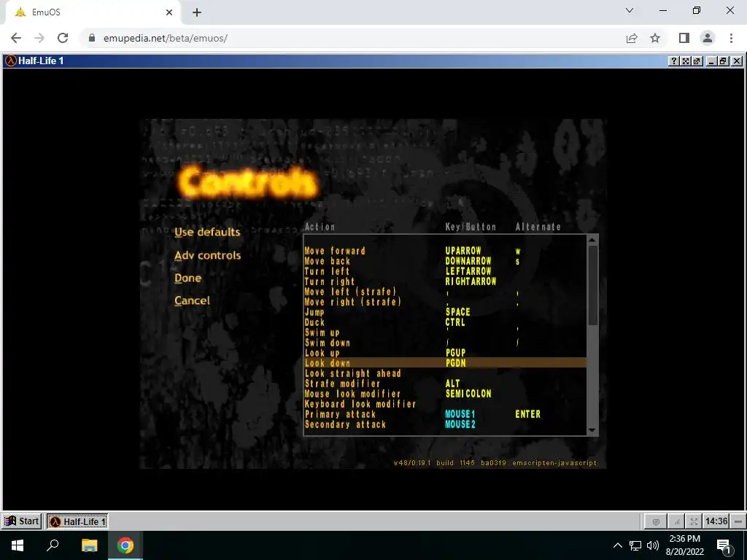
Task: Click MOUSE2 key binding
Action: tap(460, 425)
